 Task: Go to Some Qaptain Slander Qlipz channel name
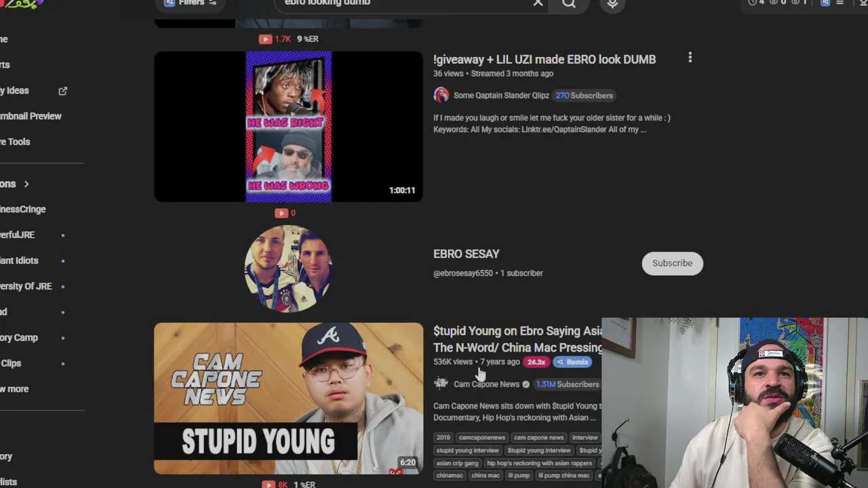point(501,96)
